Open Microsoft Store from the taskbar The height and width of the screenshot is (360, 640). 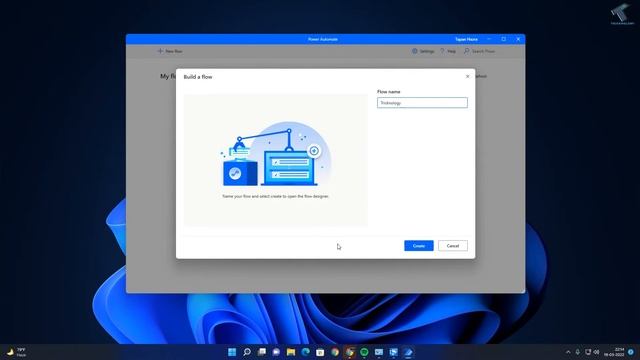pyautogui.click(x=320, y=352)
